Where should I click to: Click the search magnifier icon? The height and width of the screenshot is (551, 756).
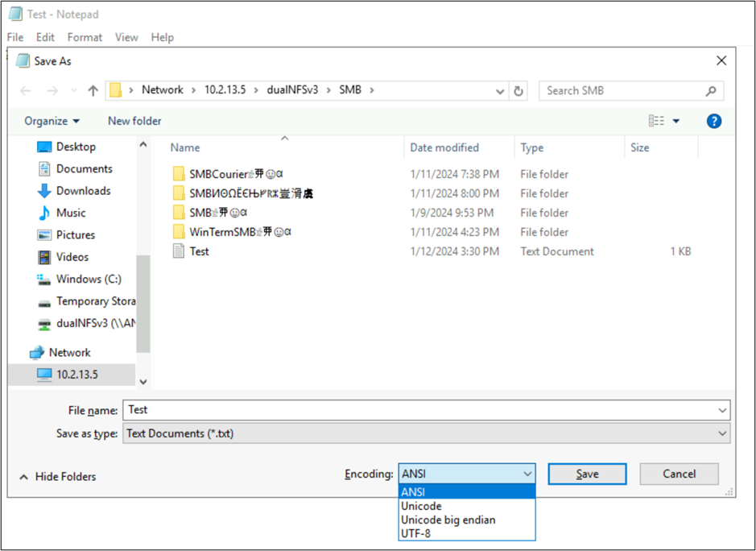(711, 91)
